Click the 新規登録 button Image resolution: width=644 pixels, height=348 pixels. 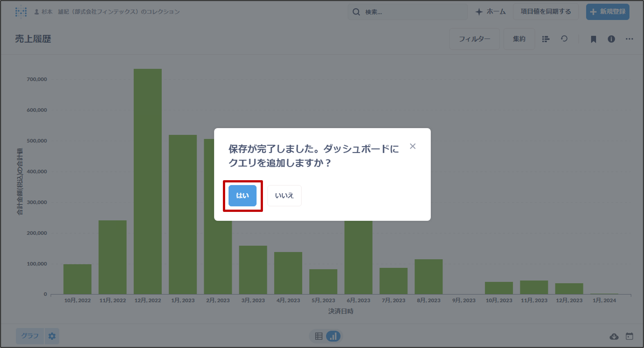(x=607, y=12)
